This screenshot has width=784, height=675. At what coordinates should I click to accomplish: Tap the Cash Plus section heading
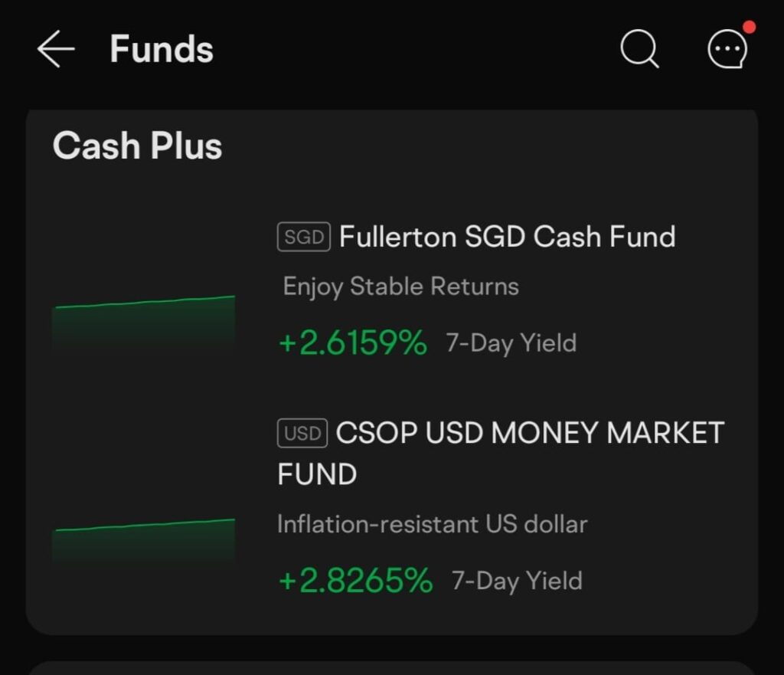tap(137, 146)
